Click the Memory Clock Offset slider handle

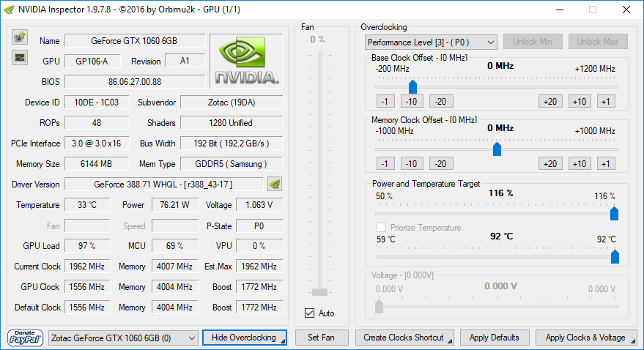coord(497,149)
